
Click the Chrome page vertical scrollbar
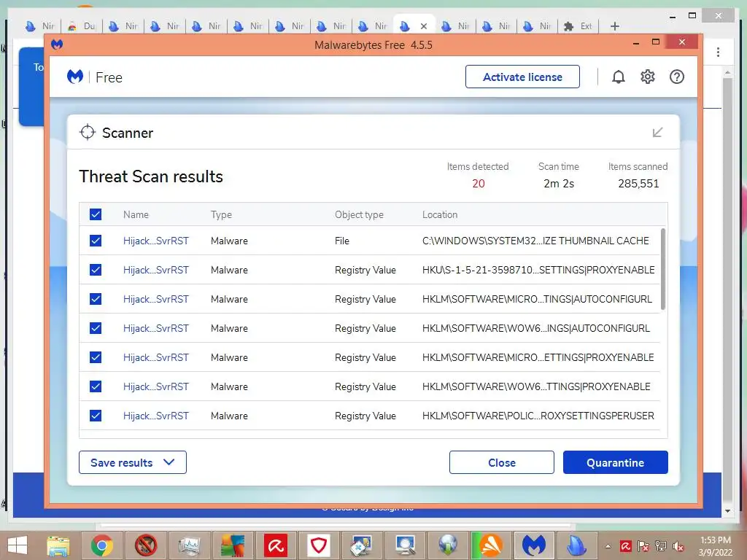pos(727,290)
